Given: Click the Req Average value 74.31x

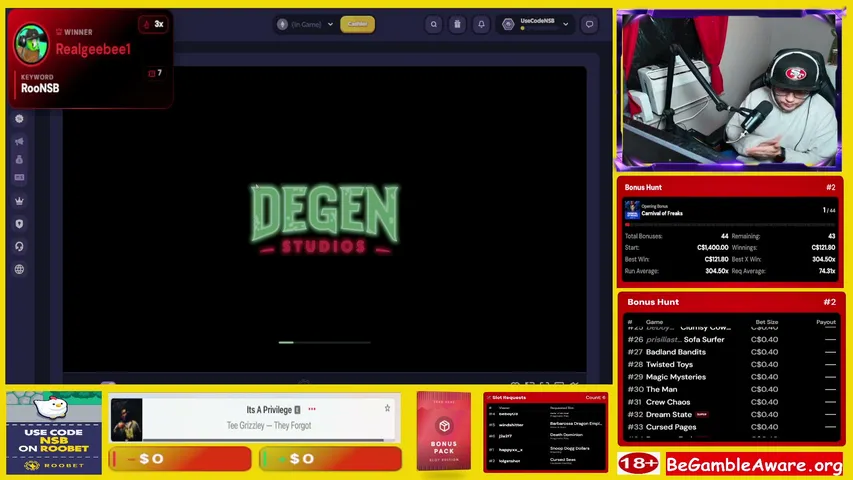Looking at the screenshot, I should (x=827, y=271).
